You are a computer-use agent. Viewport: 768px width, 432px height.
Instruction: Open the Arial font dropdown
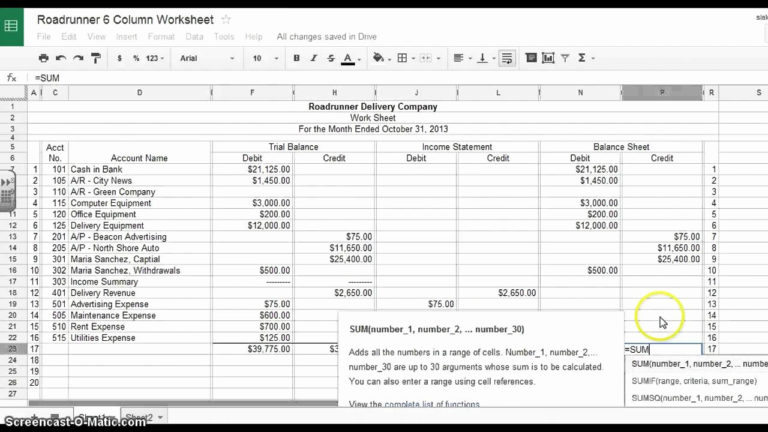coord(207,58)
